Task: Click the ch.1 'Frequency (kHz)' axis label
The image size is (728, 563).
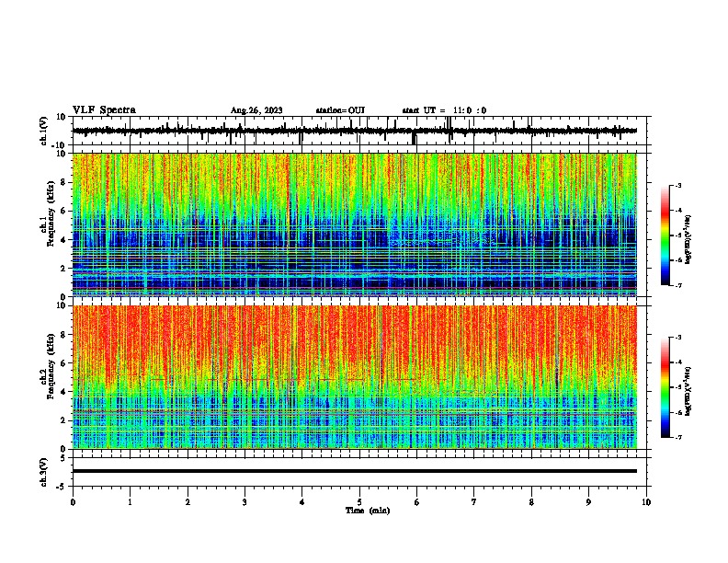Action: click(x=51, y=213)
